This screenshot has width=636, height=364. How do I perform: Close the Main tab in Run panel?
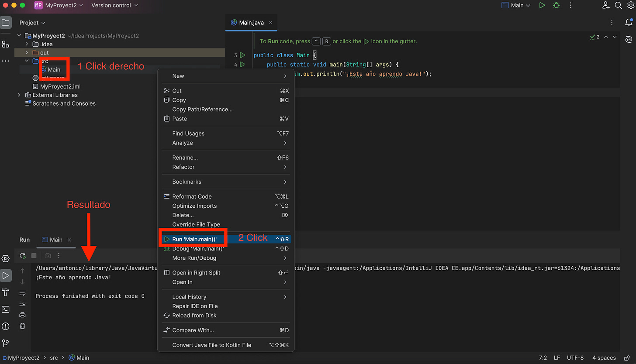click(69, 240)
